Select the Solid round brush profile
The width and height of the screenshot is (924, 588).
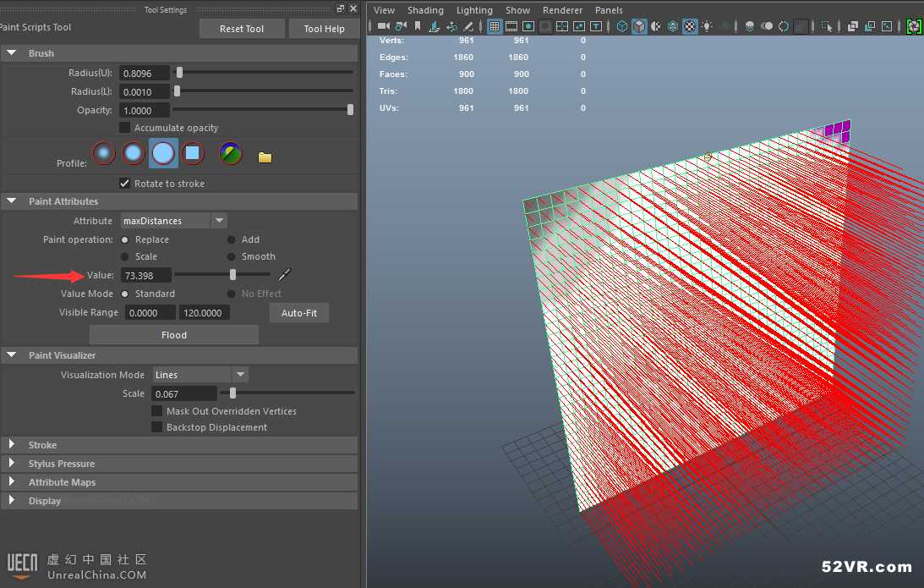(x=163, y=153)
